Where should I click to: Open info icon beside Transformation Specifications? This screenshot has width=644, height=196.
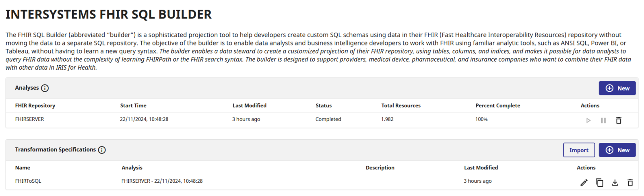(102, 150)
